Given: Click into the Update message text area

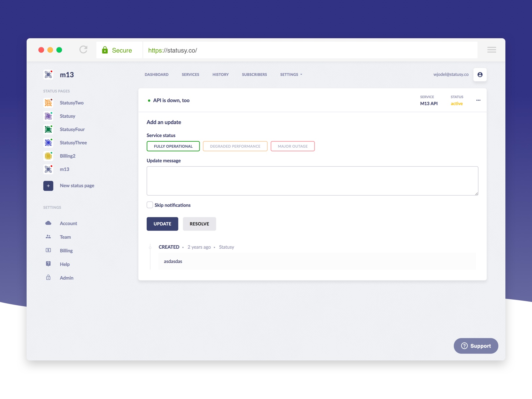Looking at the screenshot, I should (x=313, y=181).
